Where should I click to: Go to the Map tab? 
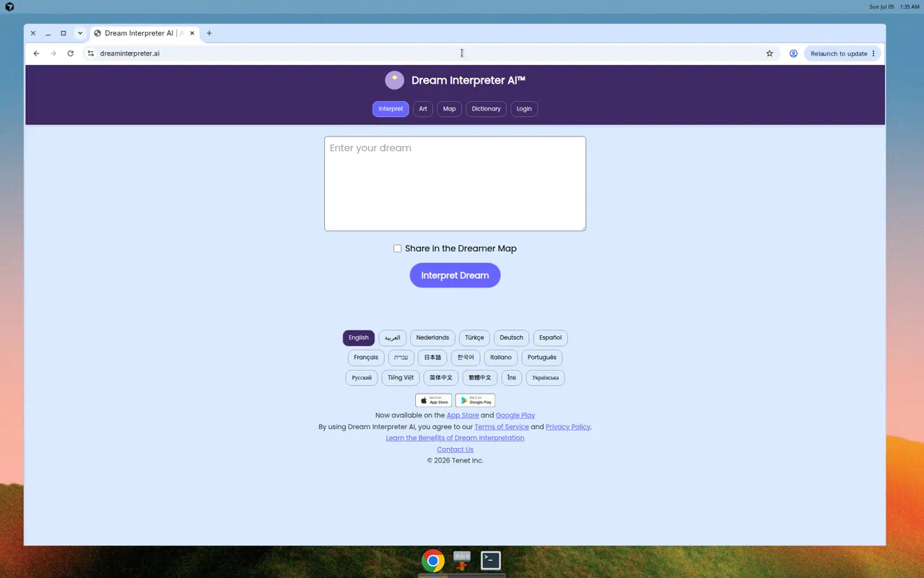point(449,109)
